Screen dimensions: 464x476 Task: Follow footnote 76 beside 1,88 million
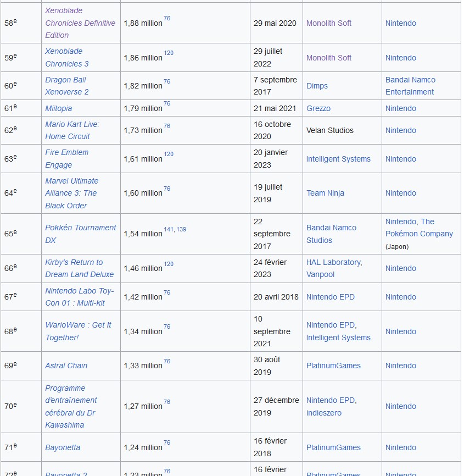tap(167, 18)
